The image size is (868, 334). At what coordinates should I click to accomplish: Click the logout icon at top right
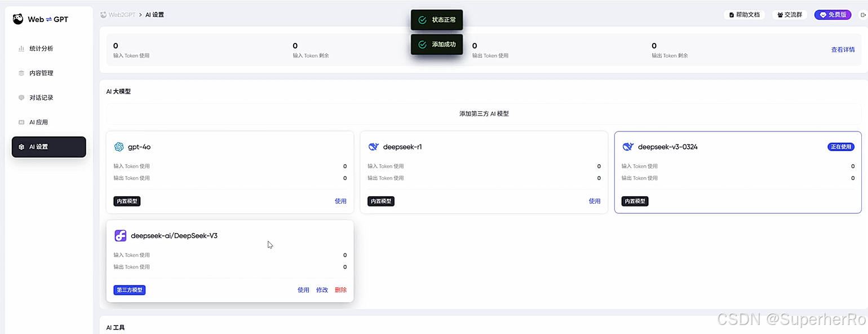click(x=862, y=15)
